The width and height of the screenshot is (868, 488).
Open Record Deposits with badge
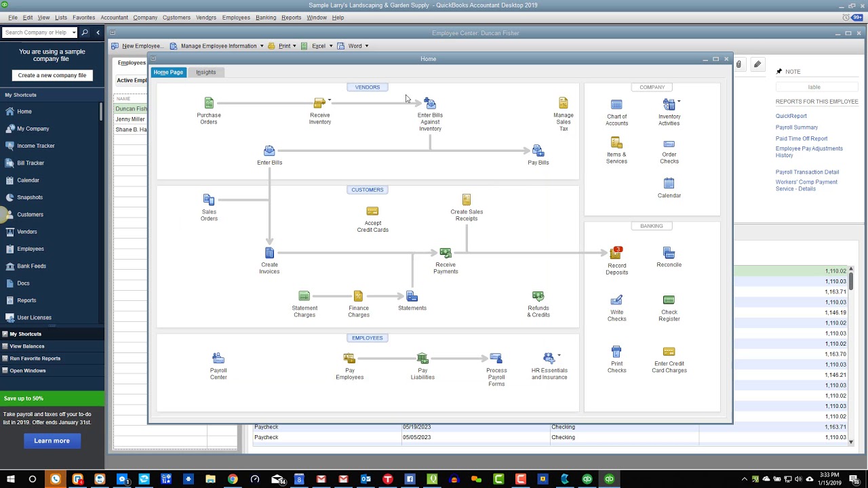point(616,253)
